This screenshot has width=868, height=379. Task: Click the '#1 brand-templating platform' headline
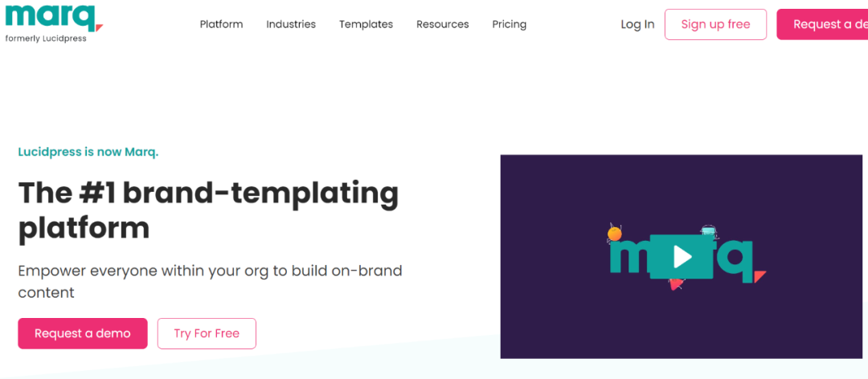point(208,210)
